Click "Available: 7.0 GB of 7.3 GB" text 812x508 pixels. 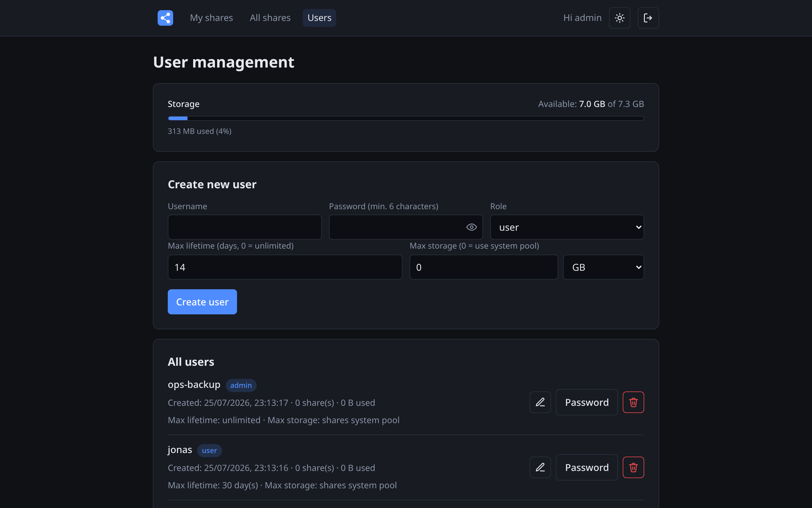[x=591, y=104]
